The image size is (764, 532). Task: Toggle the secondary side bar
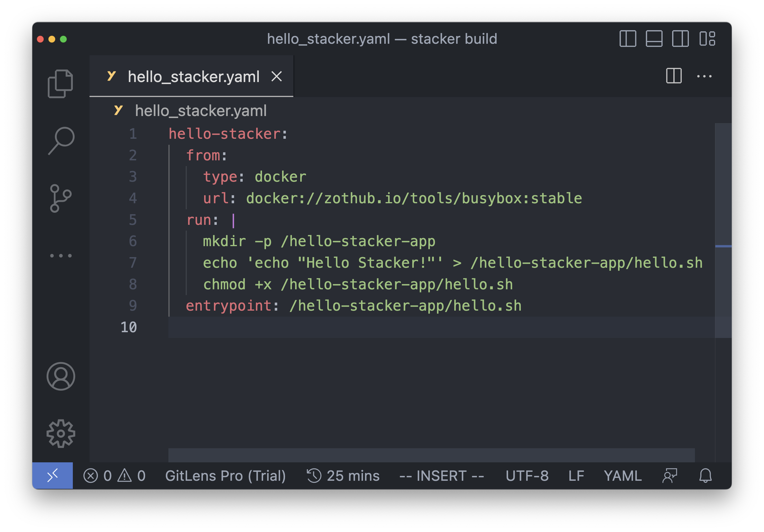pos(680,39)
